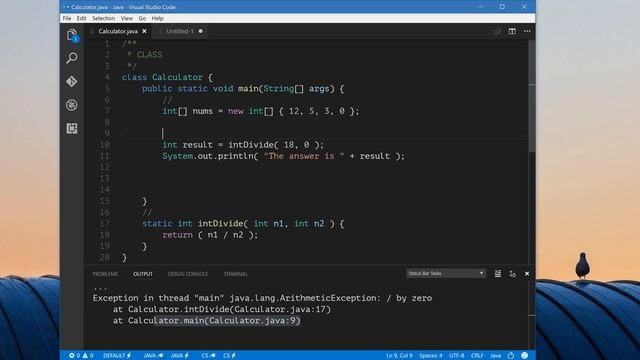640x360 pixels.
Task: Clear the output panel
Action: point(498,274)
